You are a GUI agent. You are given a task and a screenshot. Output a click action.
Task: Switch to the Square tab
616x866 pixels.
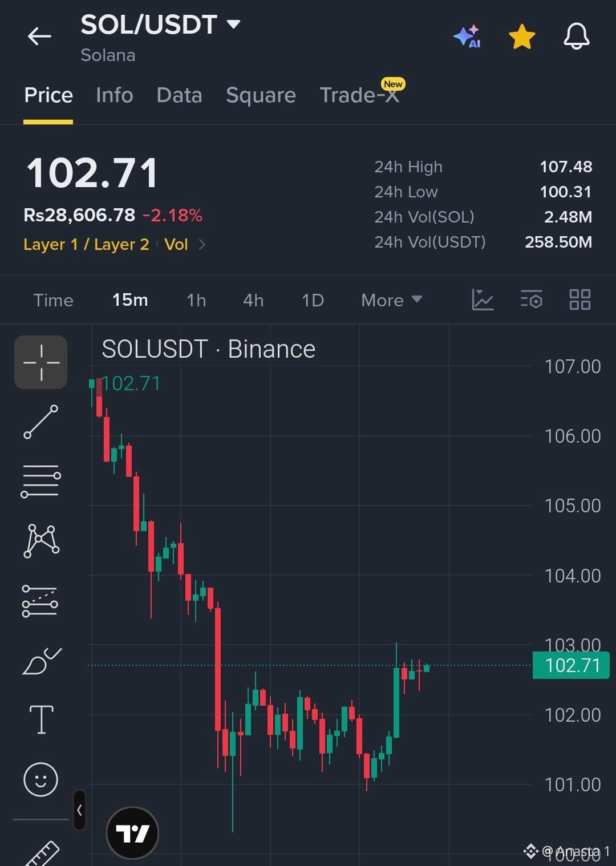tap(261, 95)
